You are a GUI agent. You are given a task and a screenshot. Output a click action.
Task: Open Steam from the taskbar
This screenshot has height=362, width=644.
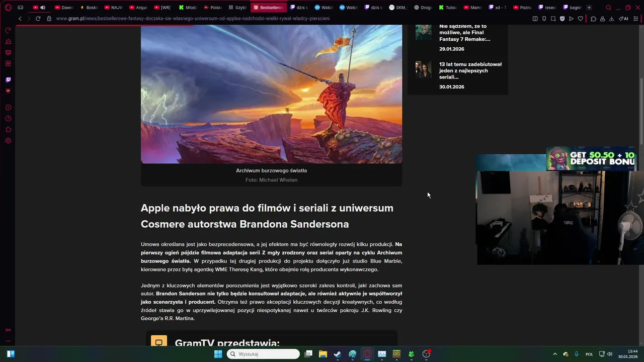pos(338,354)
